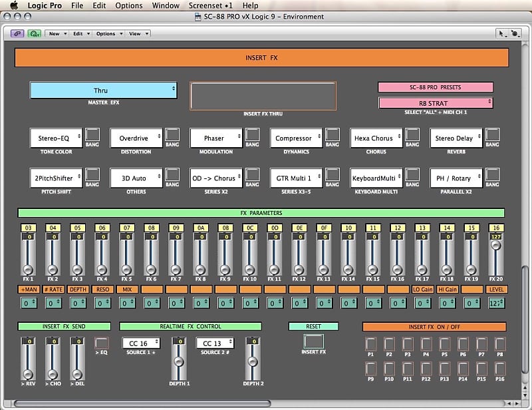Image resolution: width=532 pixels, height=410 pixels.
Task: Open the RB STRAT presets dropdown
Action: [x=436, y=103]
